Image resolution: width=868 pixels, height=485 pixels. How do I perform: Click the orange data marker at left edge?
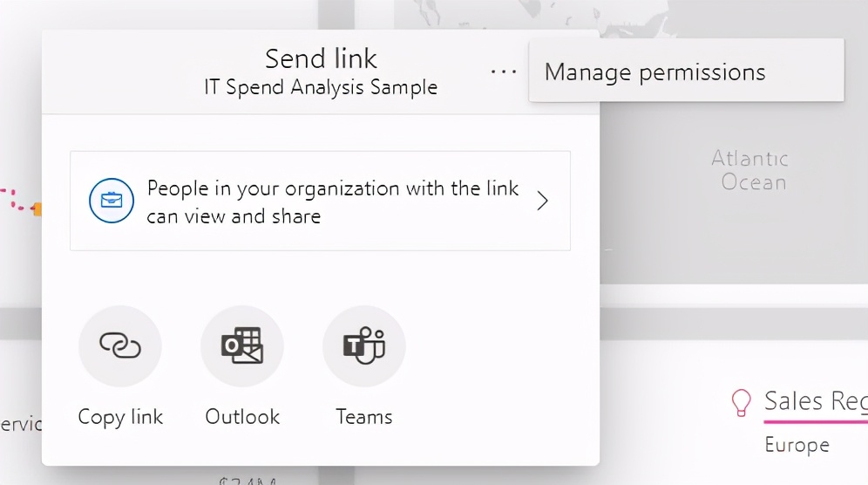[37, 208]
